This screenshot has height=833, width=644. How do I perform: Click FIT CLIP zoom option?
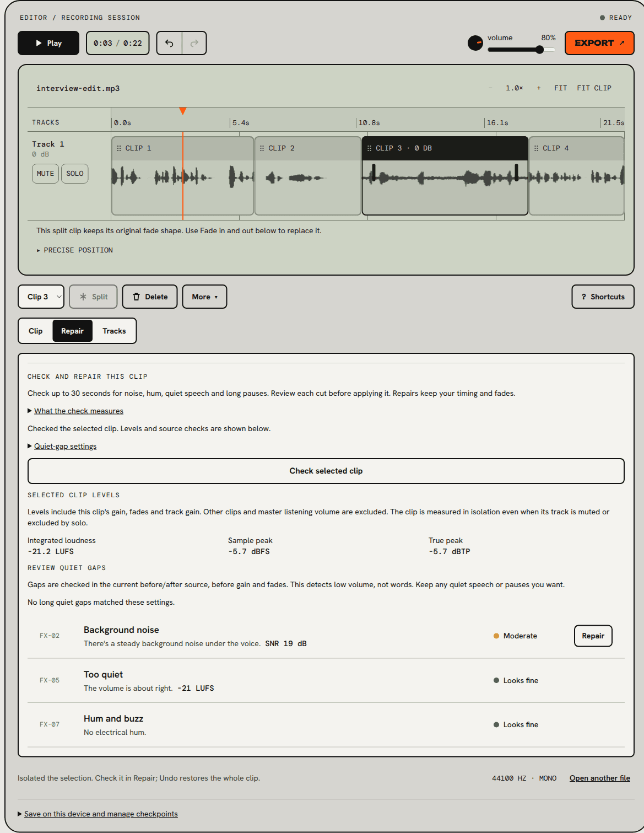[594, 88]
